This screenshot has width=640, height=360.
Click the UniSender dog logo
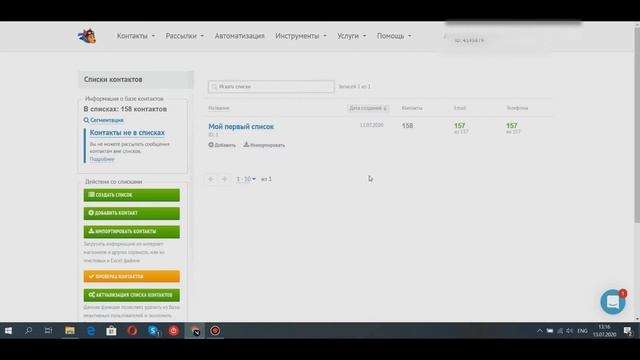[x=87, y=36]
